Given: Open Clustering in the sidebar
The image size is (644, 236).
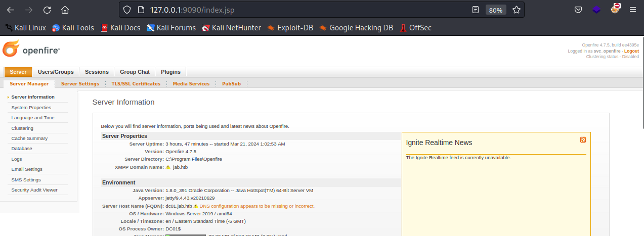Looking at the screenshot, I should point(22,128).
